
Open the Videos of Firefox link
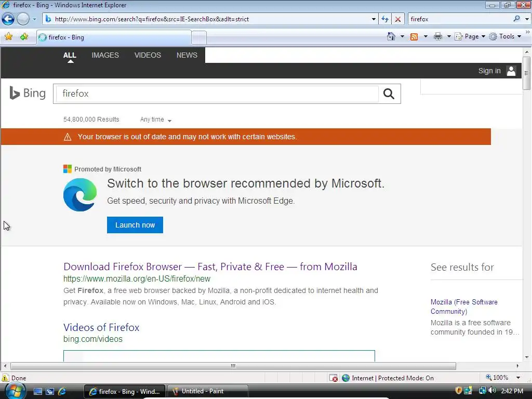click(101, 327)
